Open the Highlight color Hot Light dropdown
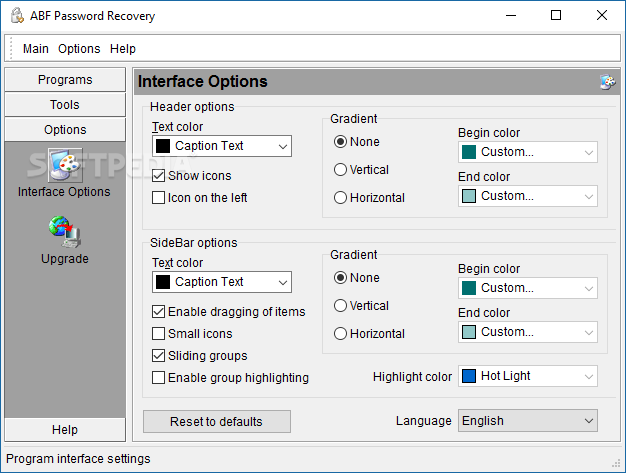This screenshot has width=626, height=473. click(x=528, y=376)
